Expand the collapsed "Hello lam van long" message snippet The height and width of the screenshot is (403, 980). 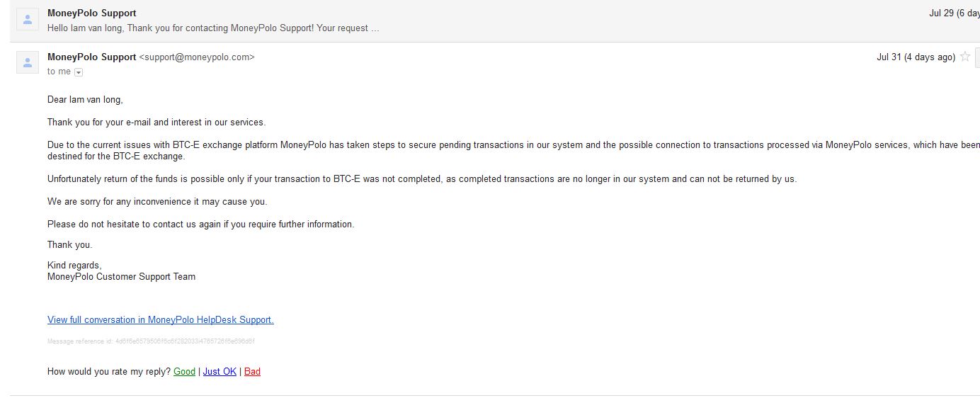point(213,28)
